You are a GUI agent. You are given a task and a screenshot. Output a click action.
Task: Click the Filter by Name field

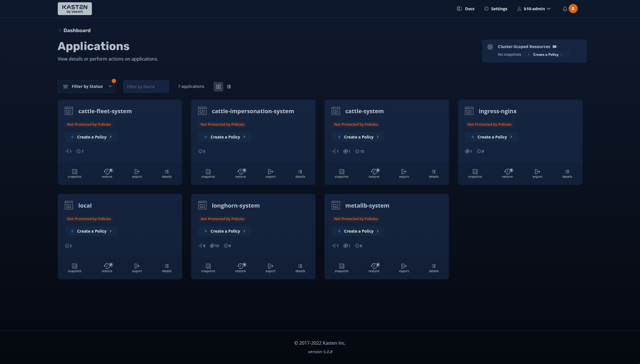pos(146,87)
